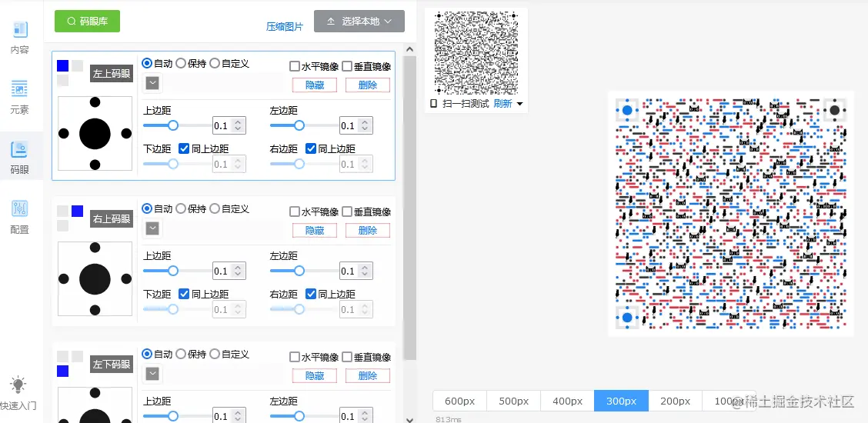Viewport: 868px width, 423px height.
Task: Click 上边距 stepper arrows in 右上码眼 panel
Action: [238, 271]
